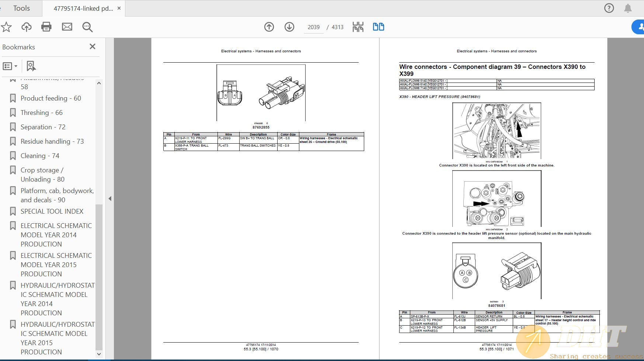Click the FL-299G wire cell on left page
Screen dimensions: 644x361
coord(229,140)
